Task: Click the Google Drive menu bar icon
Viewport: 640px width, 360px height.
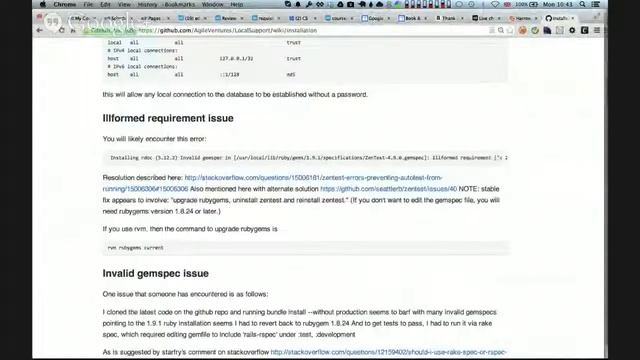Action: (340, 4)
